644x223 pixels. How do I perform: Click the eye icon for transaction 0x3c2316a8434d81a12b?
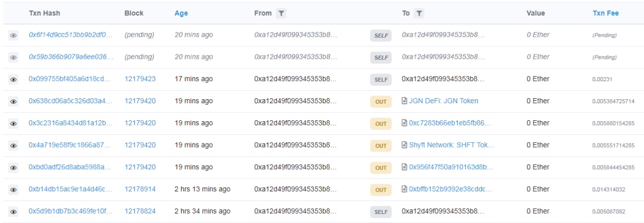14,124
